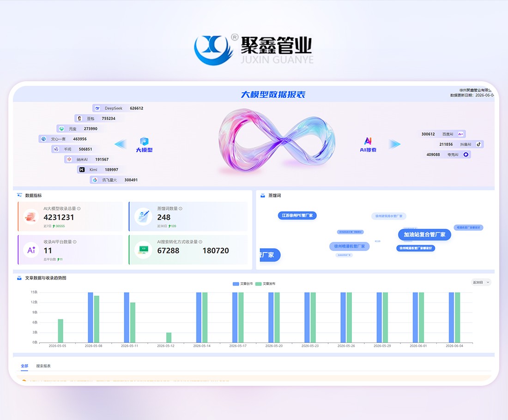Click the DeepSeek count 626612
Screen dimensions: 508x420
[136, 108]
